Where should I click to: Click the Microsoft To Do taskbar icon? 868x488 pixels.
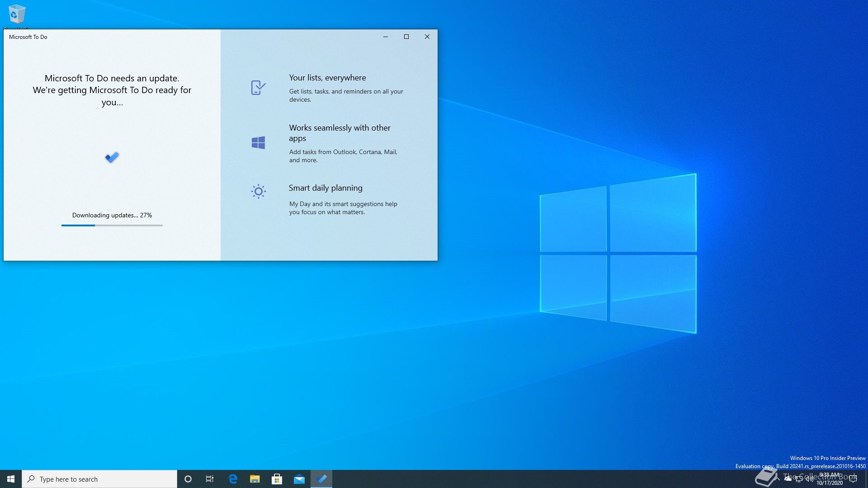tap(321, 479)
